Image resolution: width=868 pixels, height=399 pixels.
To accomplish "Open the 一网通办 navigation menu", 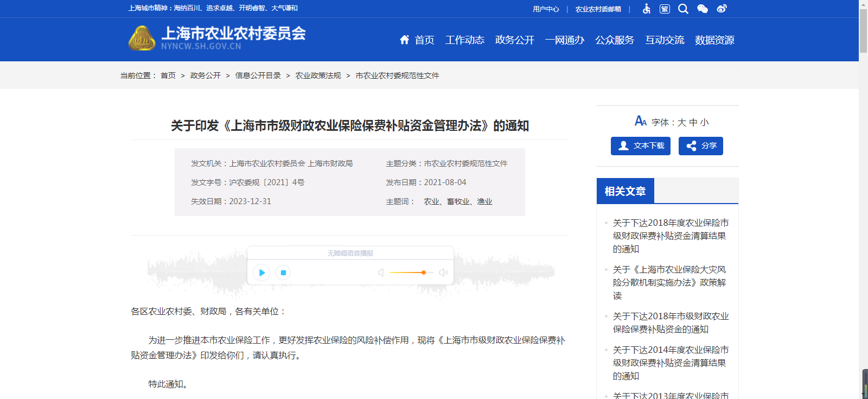I will click(x=564, y=40).
